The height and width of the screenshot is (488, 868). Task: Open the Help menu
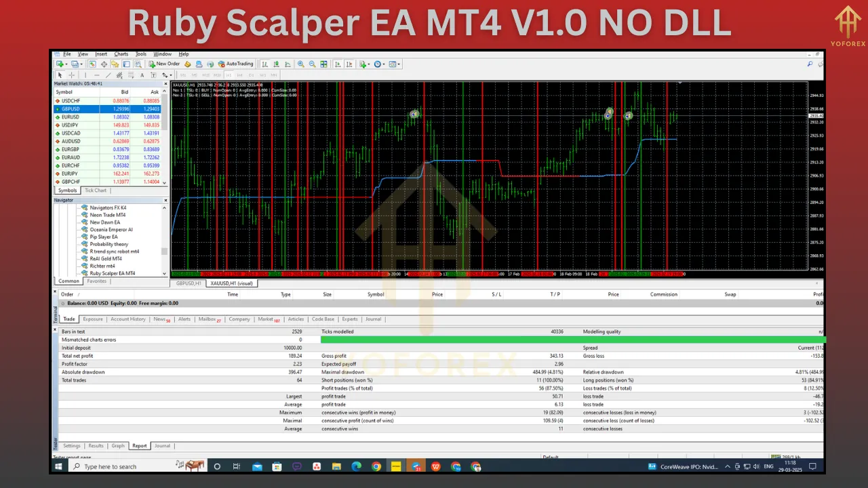click(184, 54)
